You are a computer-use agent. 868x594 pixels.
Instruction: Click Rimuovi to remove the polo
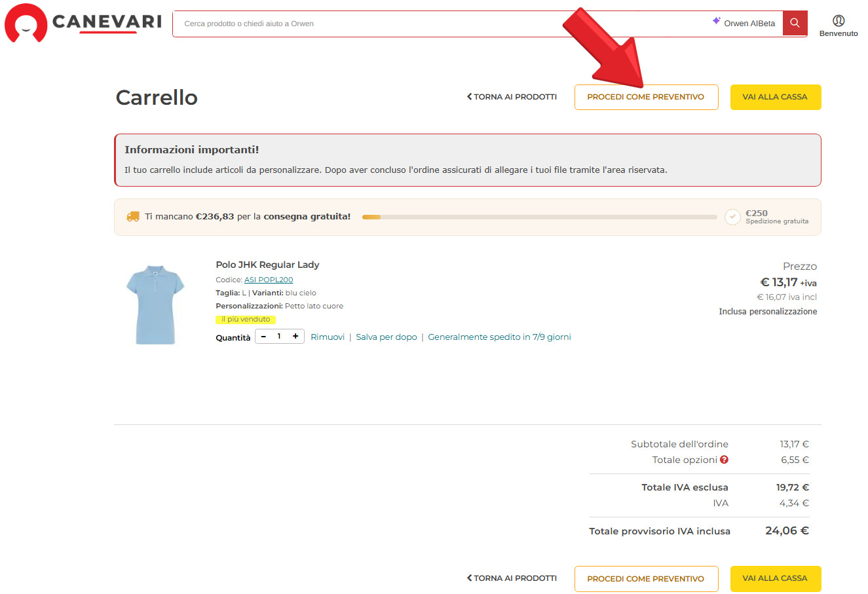click(x=328, y=337)
